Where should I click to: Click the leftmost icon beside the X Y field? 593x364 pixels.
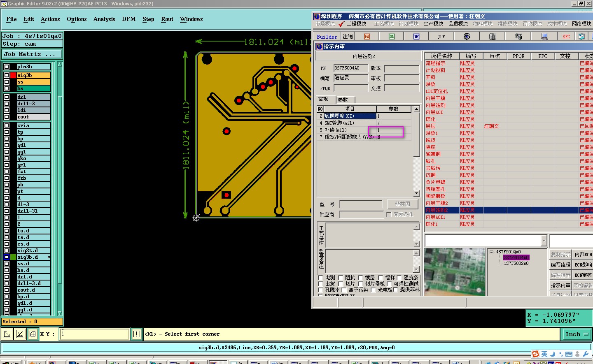(7, 334)
